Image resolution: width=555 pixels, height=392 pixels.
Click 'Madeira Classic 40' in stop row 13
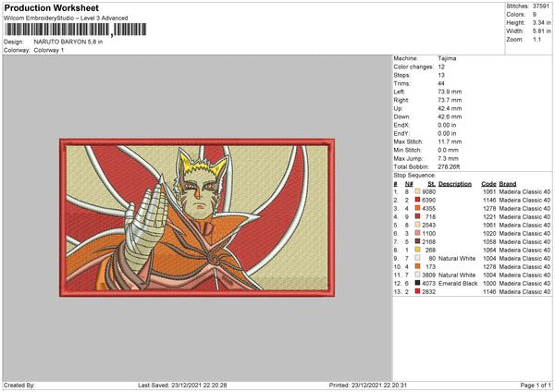(x=524, y=291)
